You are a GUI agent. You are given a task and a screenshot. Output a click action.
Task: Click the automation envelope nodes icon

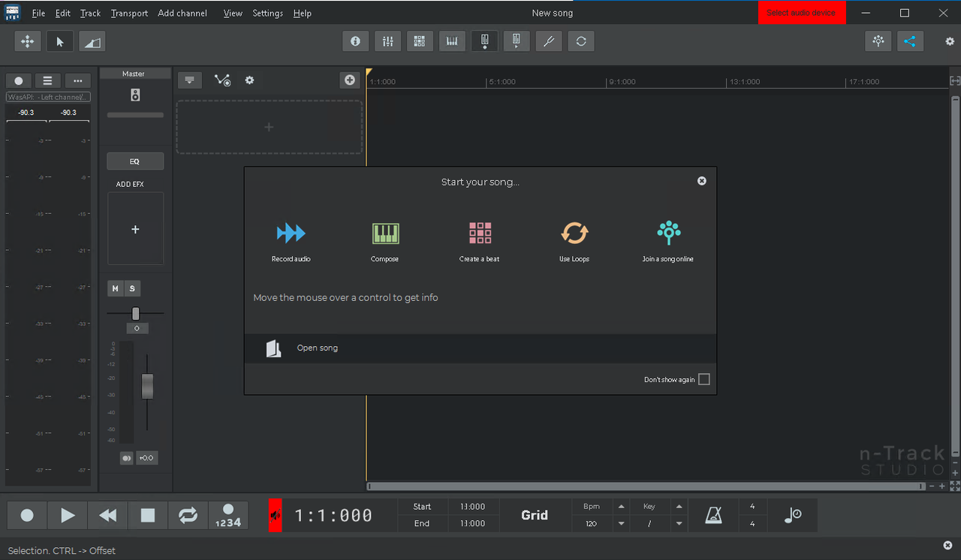pyautogui.click(x=222, y=80)
